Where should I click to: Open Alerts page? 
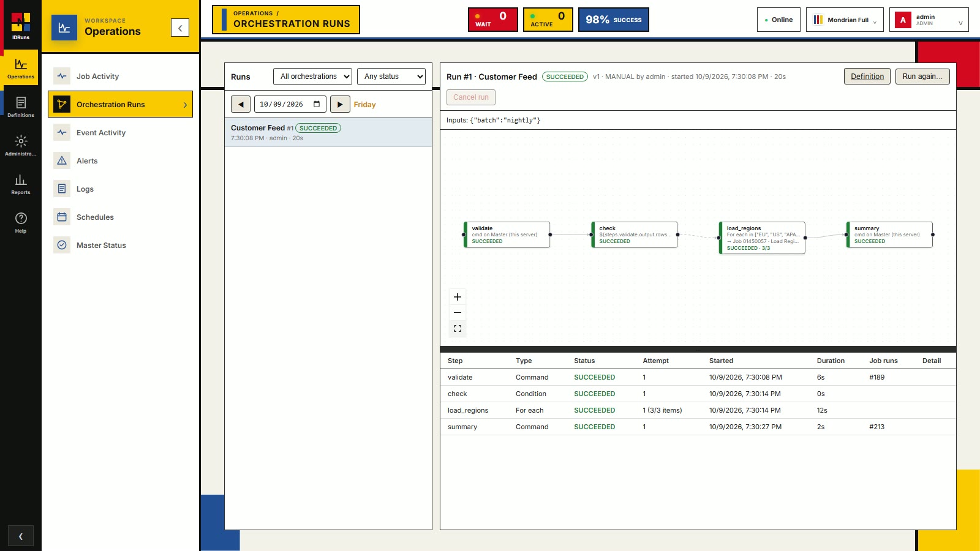pyautogui.click(x=120, y=161)
